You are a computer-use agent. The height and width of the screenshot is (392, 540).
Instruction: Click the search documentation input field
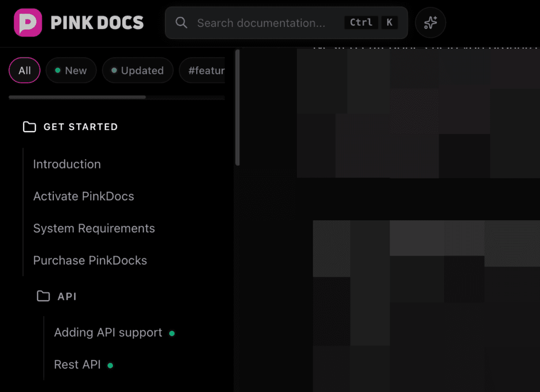click(264, 23)
